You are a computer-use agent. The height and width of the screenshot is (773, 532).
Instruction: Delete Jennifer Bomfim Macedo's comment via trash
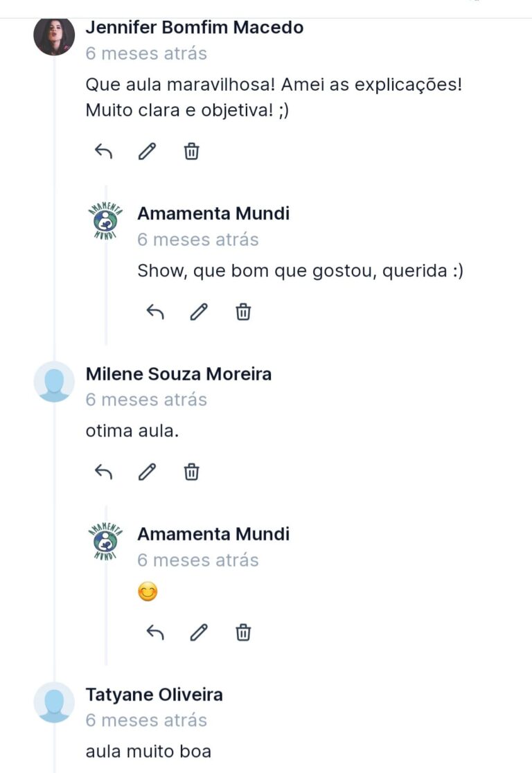click(x=191, y=152)
